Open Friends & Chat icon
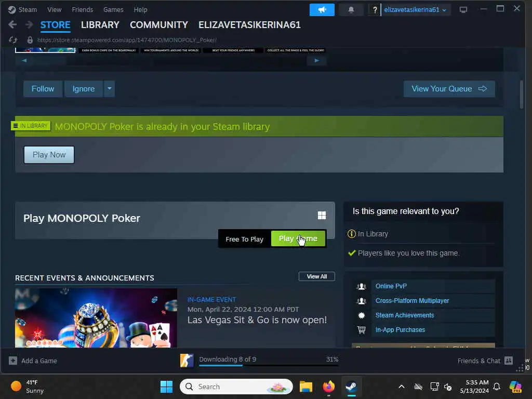Viewport: 532px width, 399px height. point(509,361)
